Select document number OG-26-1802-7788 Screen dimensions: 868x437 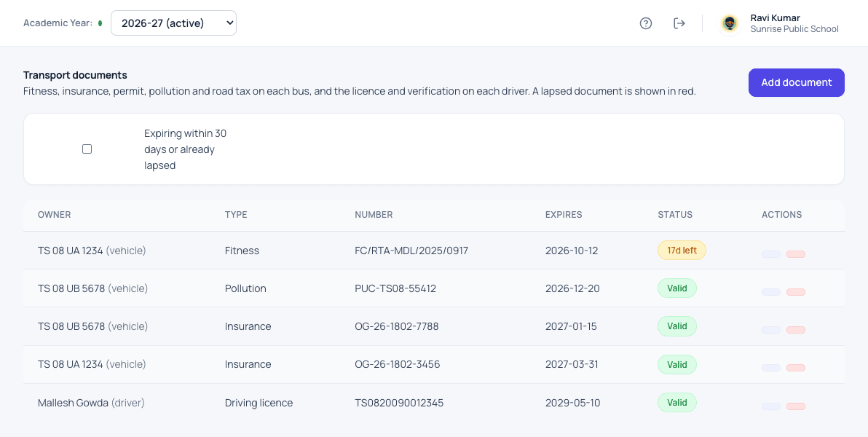click(x=397, y=326)
